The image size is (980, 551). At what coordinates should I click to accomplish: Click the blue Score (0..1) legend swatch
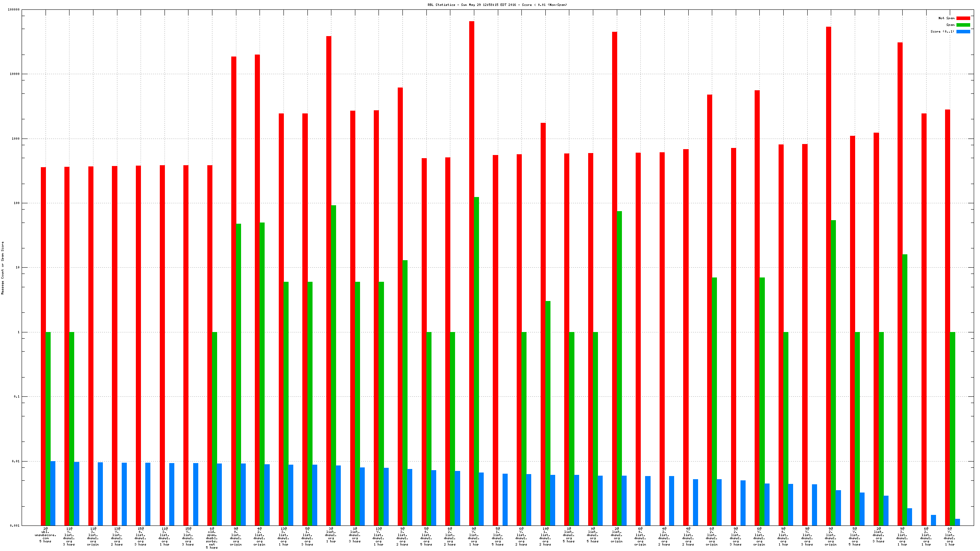963,31
